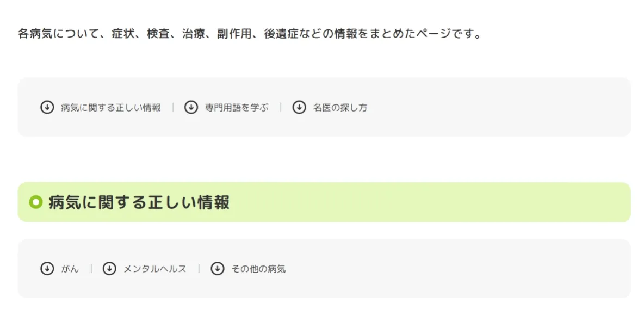Image resolution: width=644 pixels, height=322 pixels.
Task: Click the arrow icon next to 専門用語を学ぶ
Action: click(x=191, y=107)
